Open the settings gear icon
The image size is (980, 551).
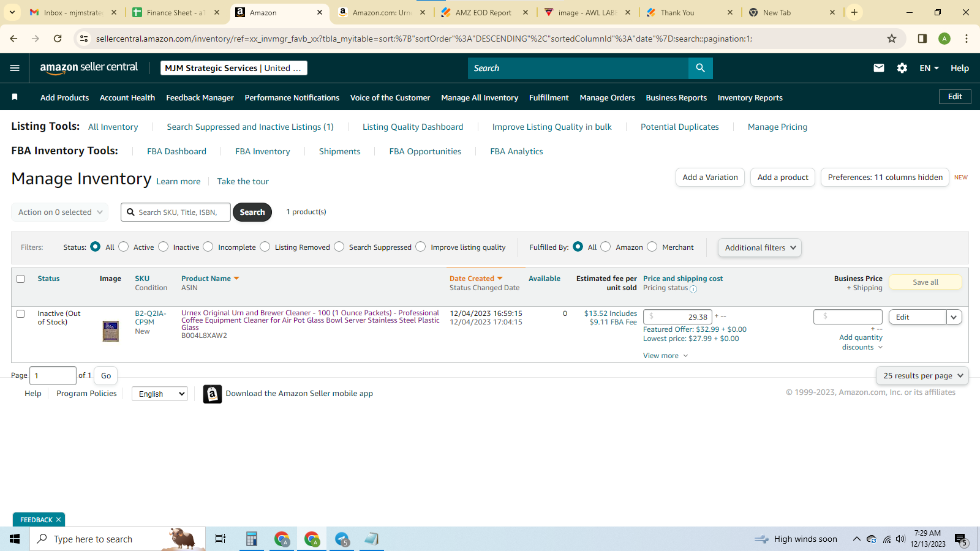click(902, 68)
